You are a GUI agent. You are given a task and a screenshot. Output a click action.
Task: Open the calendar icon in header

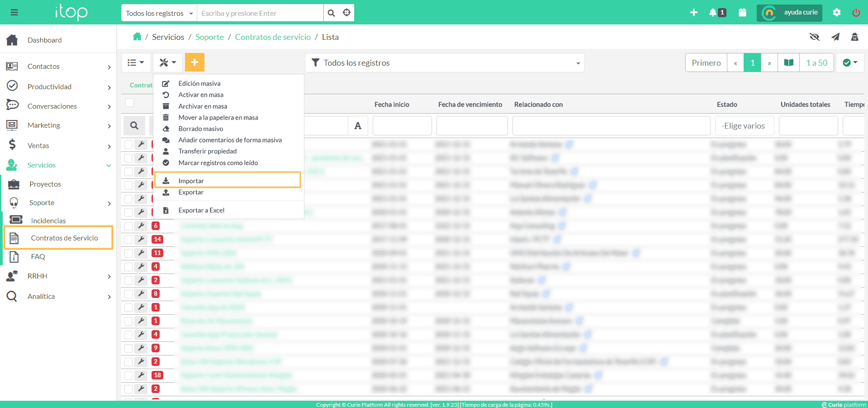coord(742,13)
